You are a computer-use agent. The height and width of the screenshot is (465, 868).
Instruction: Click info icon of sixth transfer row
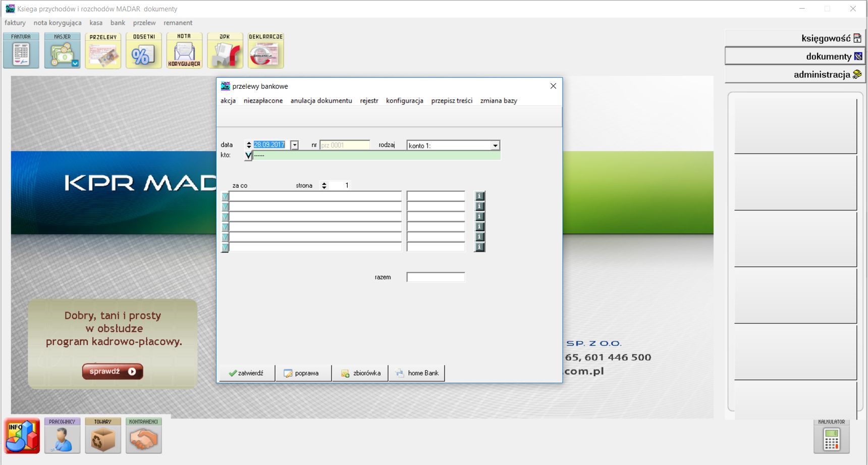click(x=480, y=247)
